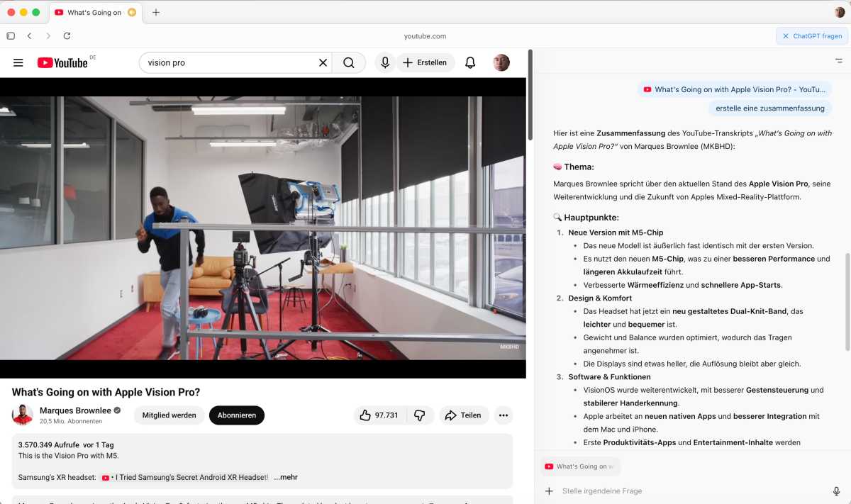Start a voice search with the microphone icon
The width and height of the screenshot is (851, 504).
384,62
